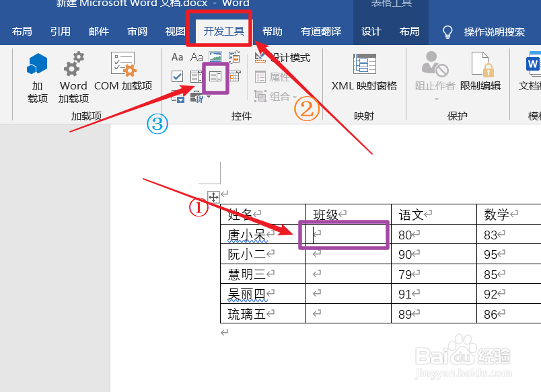The width and height of the screenshot is (541, 392).
Task: Click the table move handle above the table
Action: [213, 196]
